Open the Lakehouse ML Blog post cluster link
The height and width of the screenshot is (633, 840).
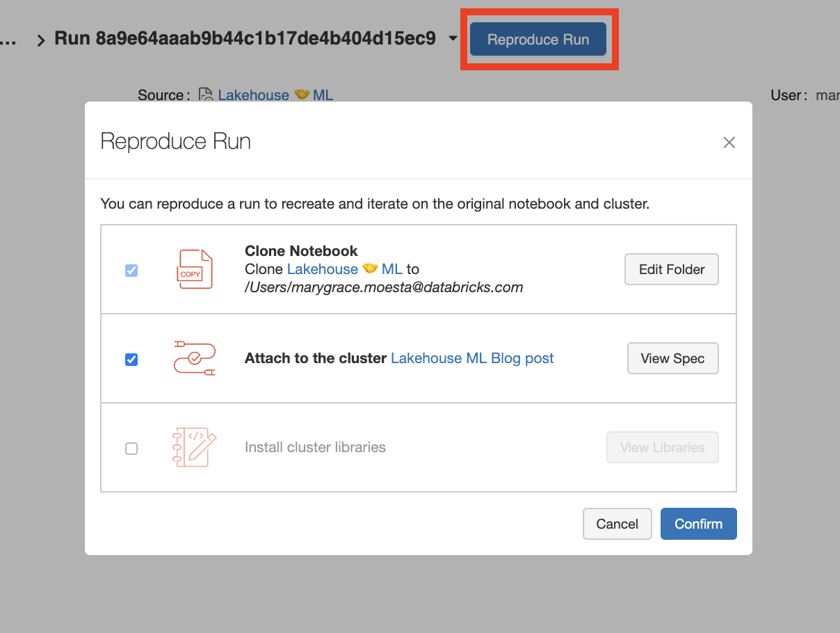pos(472,358)
